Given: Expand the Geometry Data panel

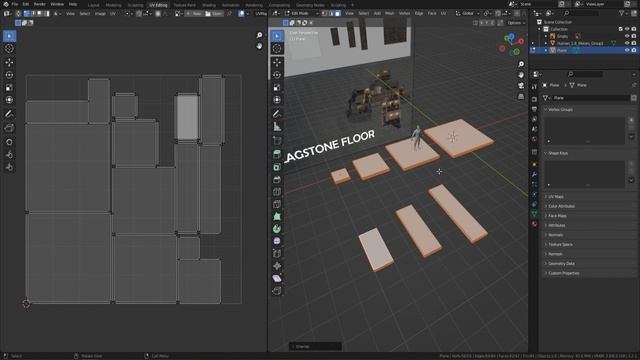Looking at the screenshot, I should coord(589,263).
